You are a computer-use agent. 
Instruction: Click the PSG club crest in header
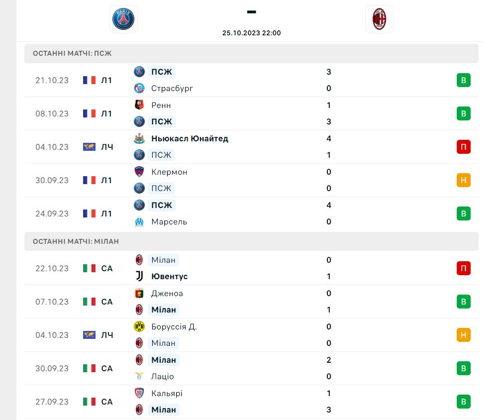123,19
